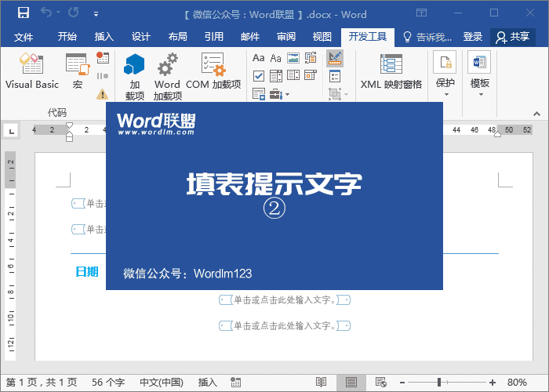549x392 pixels.
Task: Open macro security warning settings
Action: (102, 94)
